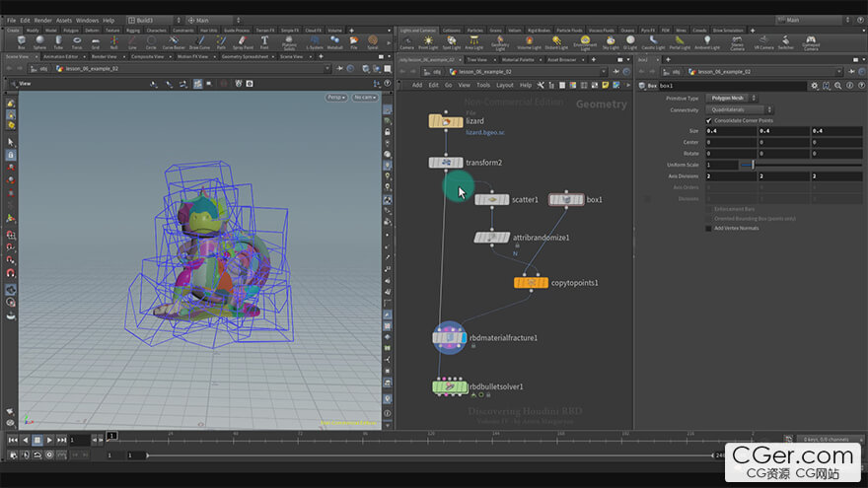Open the Main radial menu selector
The height and width of the screenshot is (488, 868).
[x=214, y=20]
